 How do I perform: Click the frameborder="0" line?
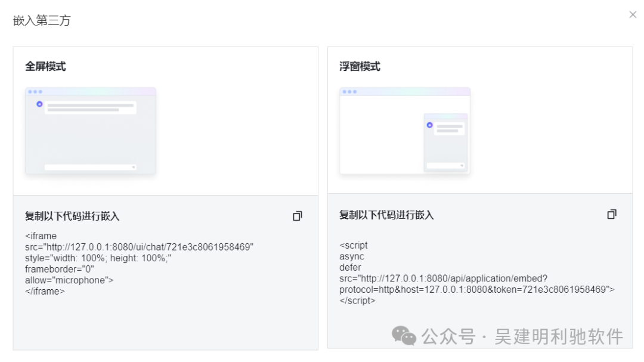pyautogui.click(x=60, y=269)
